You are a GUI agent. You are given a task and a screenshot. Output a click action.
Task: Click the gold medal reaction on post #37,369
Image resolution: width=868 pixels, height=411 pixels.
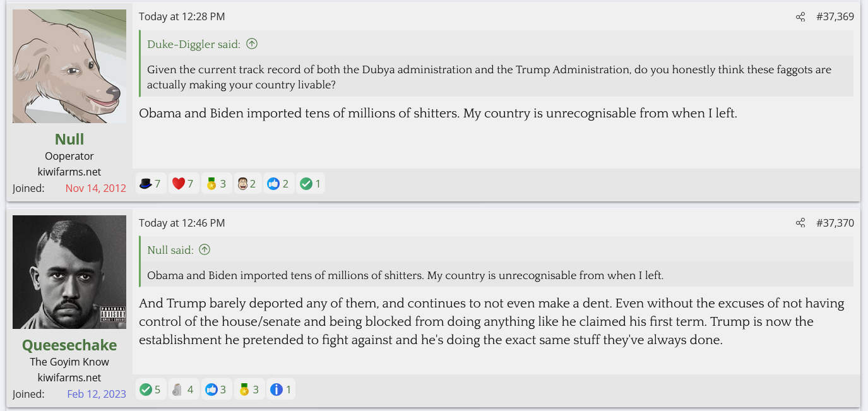[211, 184]
